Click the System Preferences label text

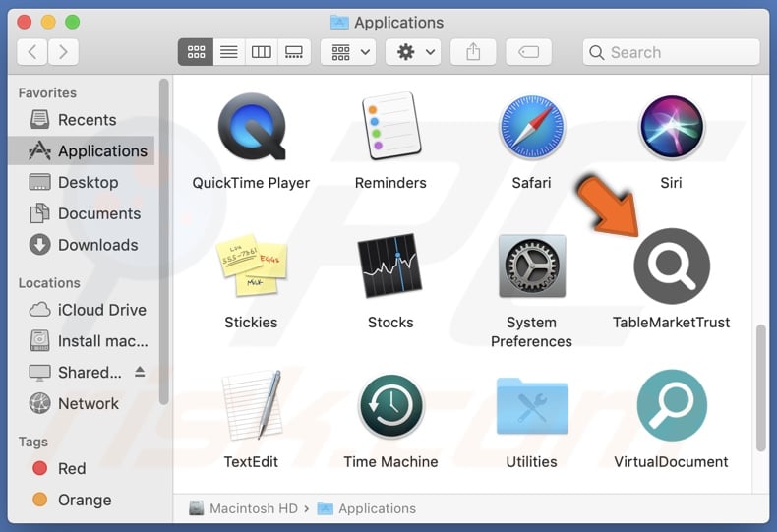click(531, 331)
